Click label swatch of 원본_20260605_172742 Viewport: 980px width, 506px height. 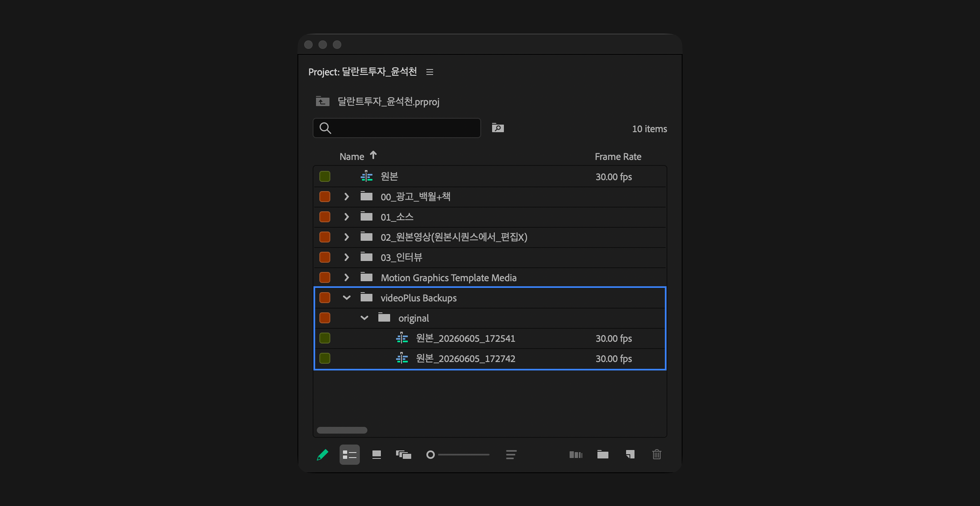(x=324, y=358)
